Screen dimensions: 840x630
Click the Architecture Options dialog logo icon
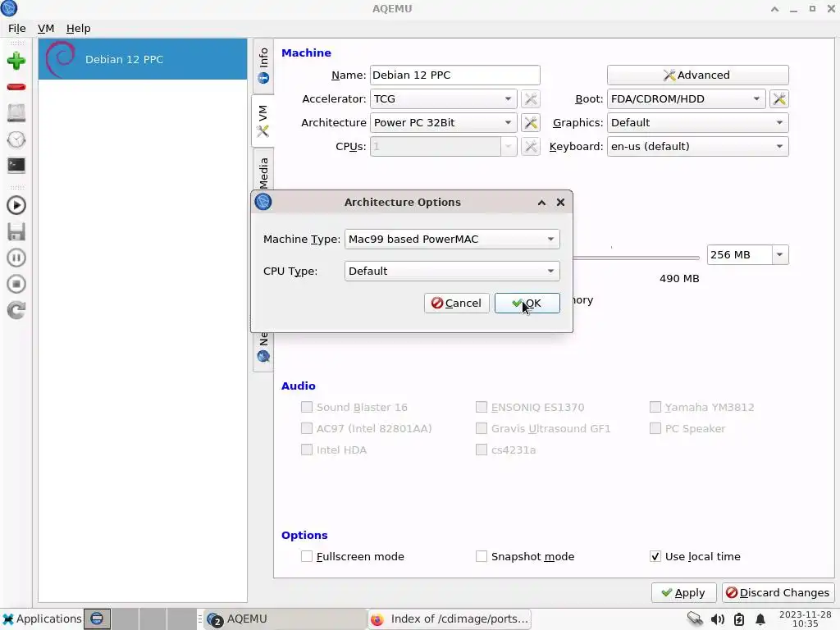pos(263,202)
